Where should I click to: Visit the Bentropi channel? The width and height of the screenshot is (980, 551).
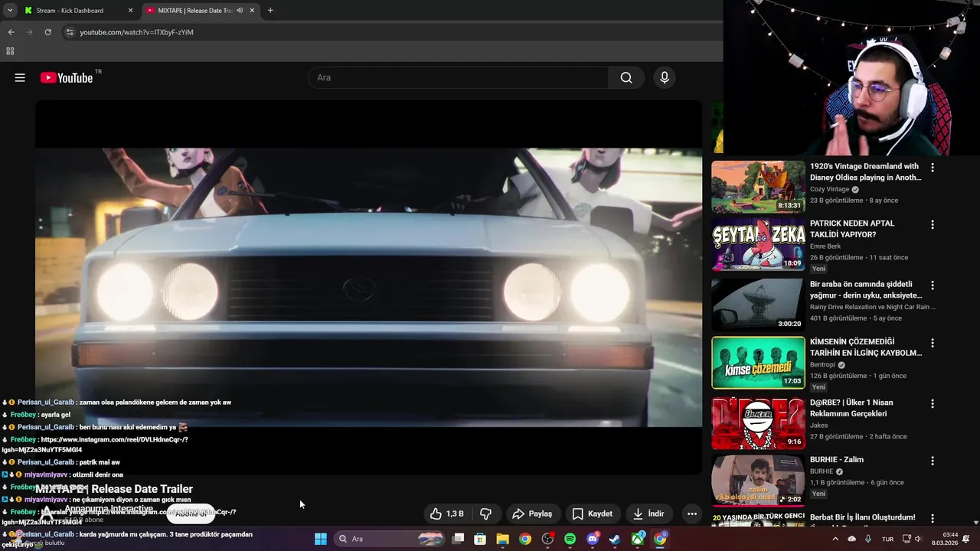click(823, 365)
